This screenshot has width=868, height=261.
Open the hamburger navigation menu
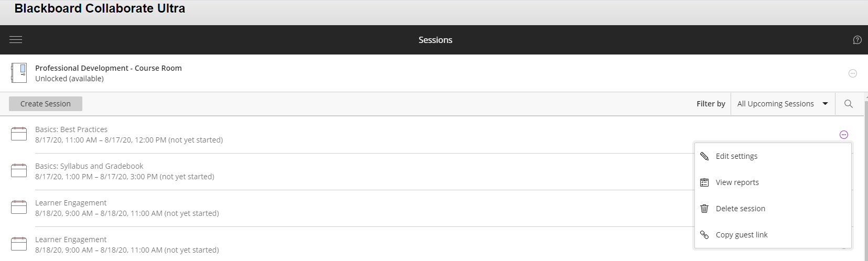click(16, 40)
